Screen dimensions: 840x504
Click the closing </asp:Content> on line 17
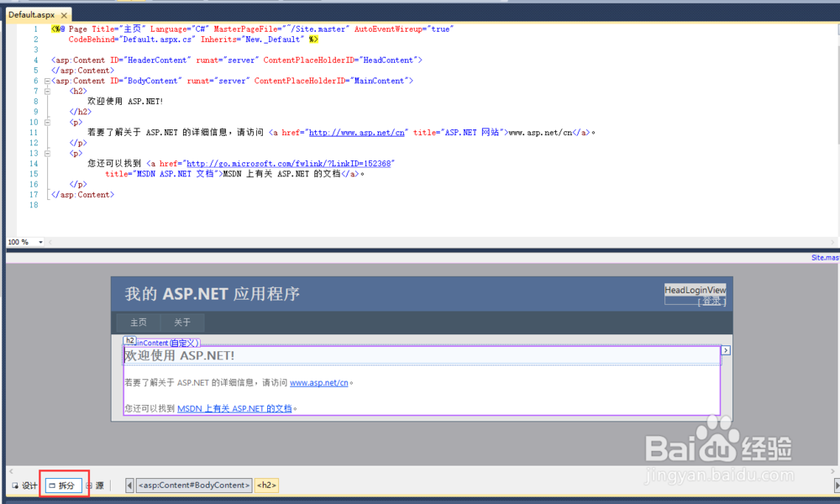pos(82,195)
